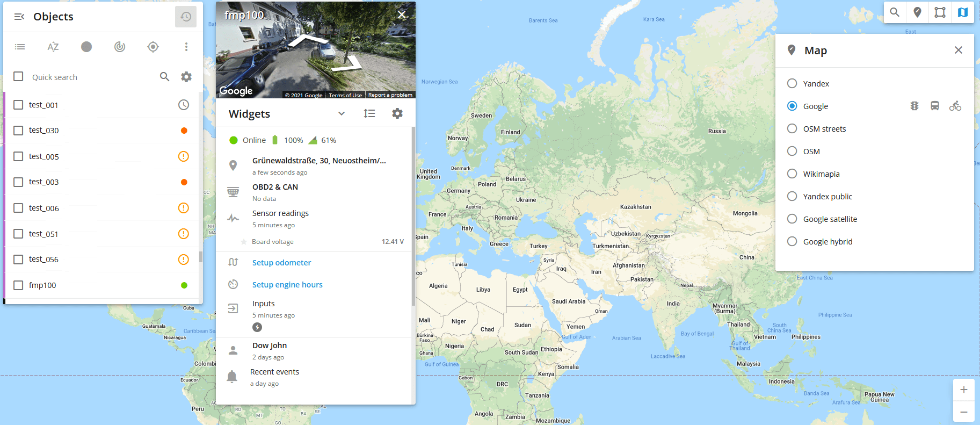The image size is (980, 425).
Task: Check the fmp100 checkbox
Action: point(18,285)
